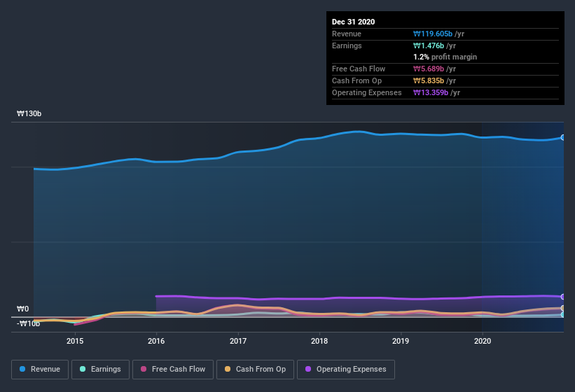Toggle the Cash From Op legend button
This screenshot has height=392, width=575.
point(255,370)
